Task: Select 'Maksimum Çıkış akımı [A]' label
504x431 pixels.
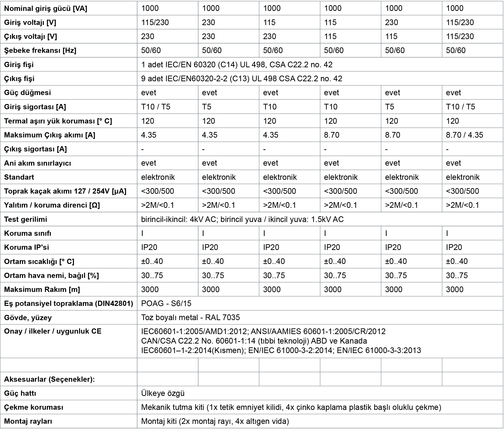Action: coord(50,135)
